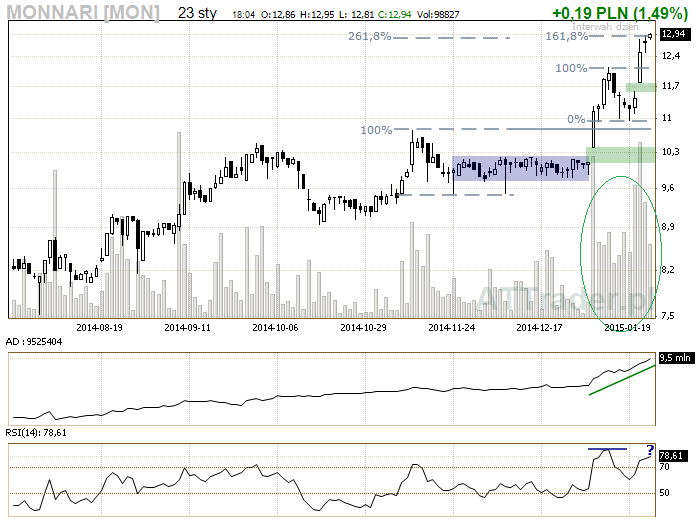This screenshot has height=522, width=700.
Task: Click the current price tag 12,94
Action: [674, 34]
